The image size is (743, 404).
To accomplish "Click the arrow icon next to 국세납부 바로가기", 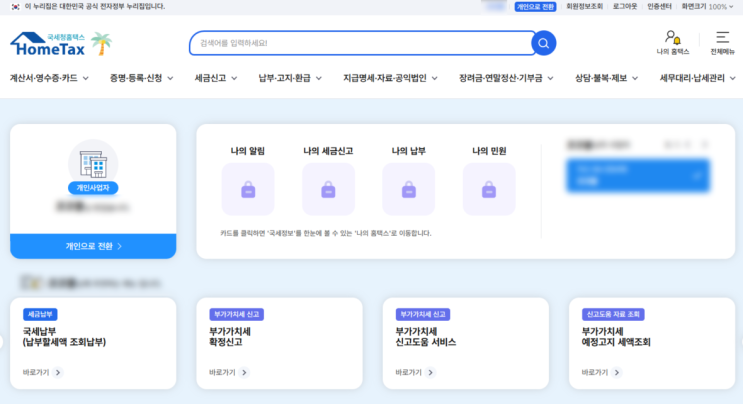I will tap(58, 373).
